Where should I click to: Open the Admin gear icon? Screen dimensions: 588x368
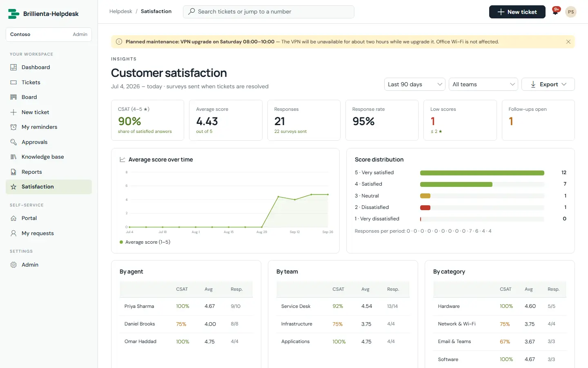pos(13,265)
